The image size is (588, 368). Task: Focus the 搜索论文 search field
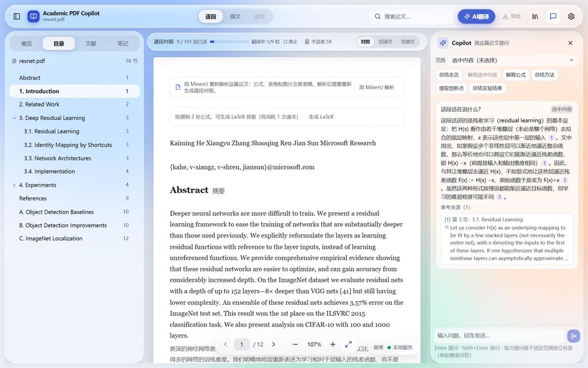(x=412, y=17)
